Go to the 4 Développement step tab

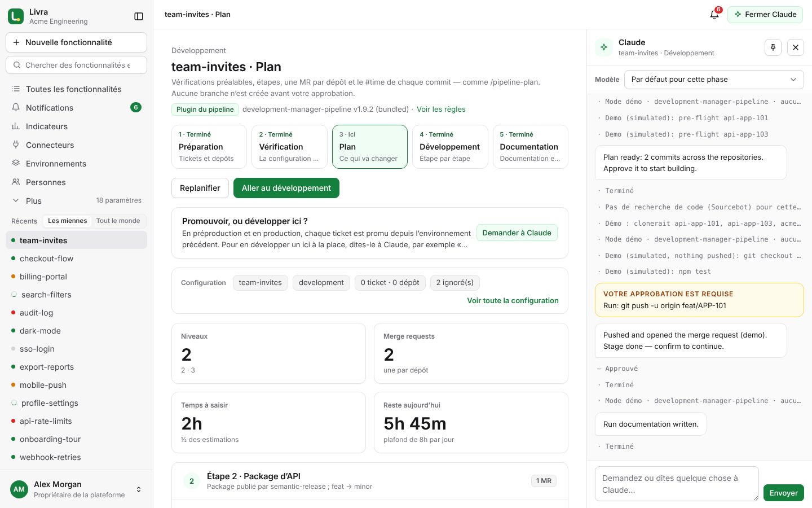tap(450, 147)
